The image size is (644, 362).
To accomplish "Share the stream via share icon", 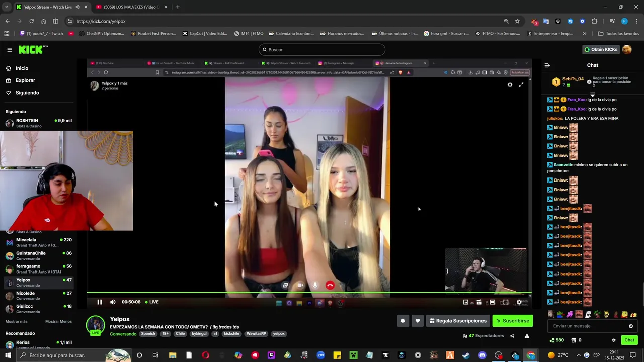I will point(512,336).
